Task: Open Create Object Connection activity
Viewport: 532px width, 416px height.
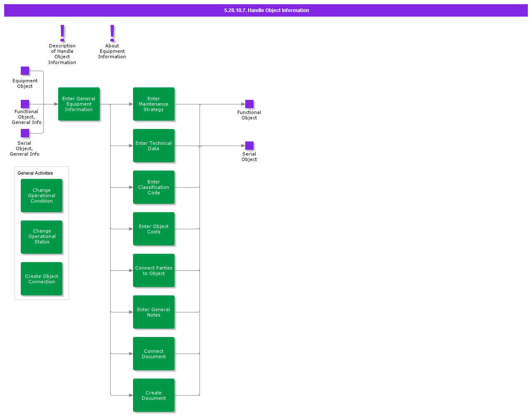Action: coord(42,279)
